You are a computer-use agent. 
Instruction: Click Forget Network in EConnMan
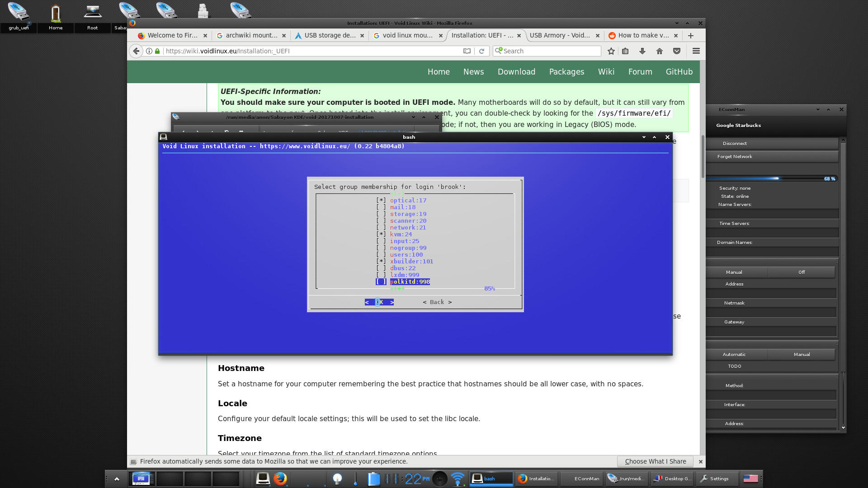(x=772, y=157)
